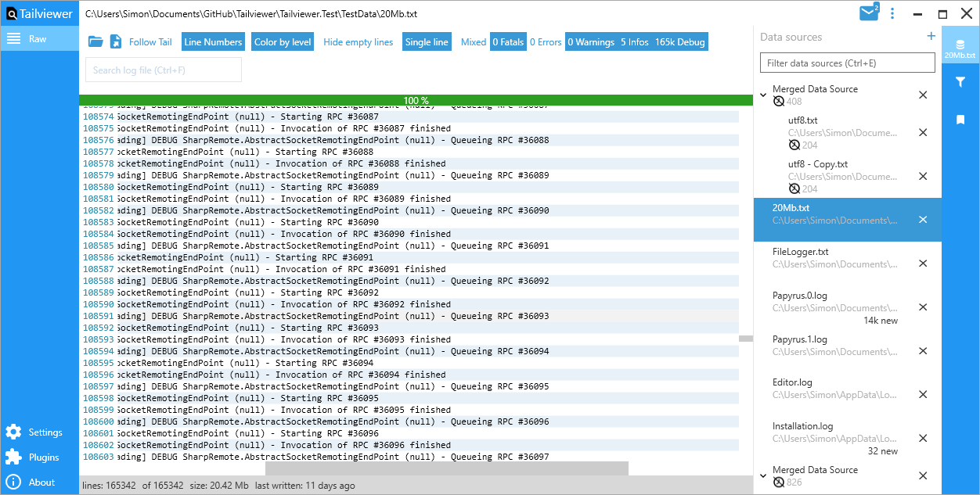Click the blue file icon beside the folder icon
Screen dimensions: 980x495
[x=114, y=41]
